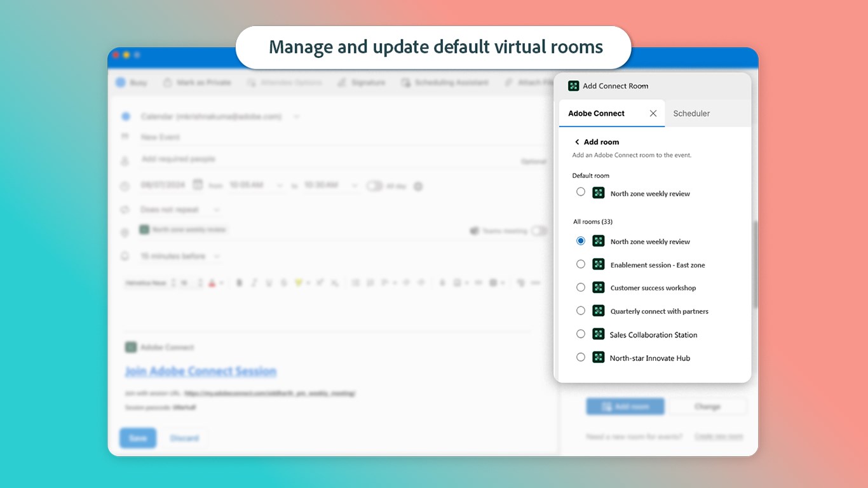Click the font color icon in editor toolbar
This screenshot has height=488, width=868.
click(x=212, y=283)
